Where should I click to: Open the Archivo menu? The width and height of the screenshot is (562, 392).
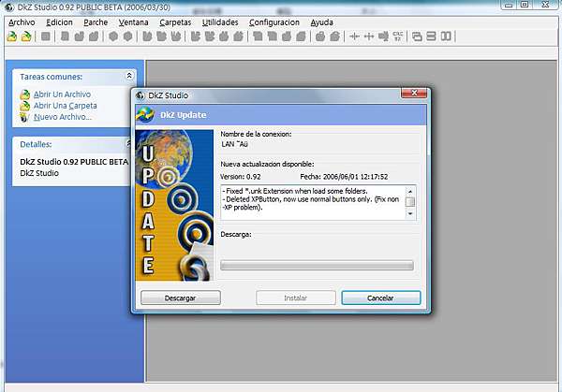click(x=22, y=22)
